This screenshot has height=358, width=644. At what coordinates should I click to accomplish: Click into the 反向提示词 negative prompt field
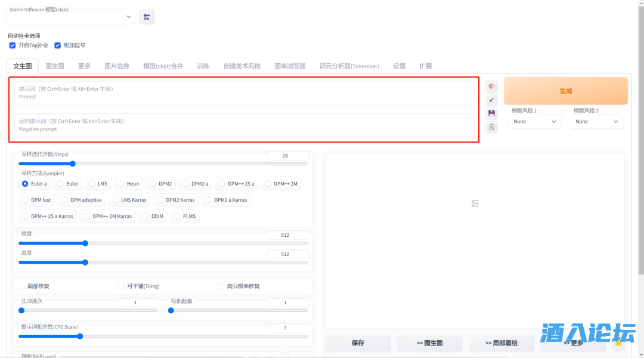click(244, 125)
